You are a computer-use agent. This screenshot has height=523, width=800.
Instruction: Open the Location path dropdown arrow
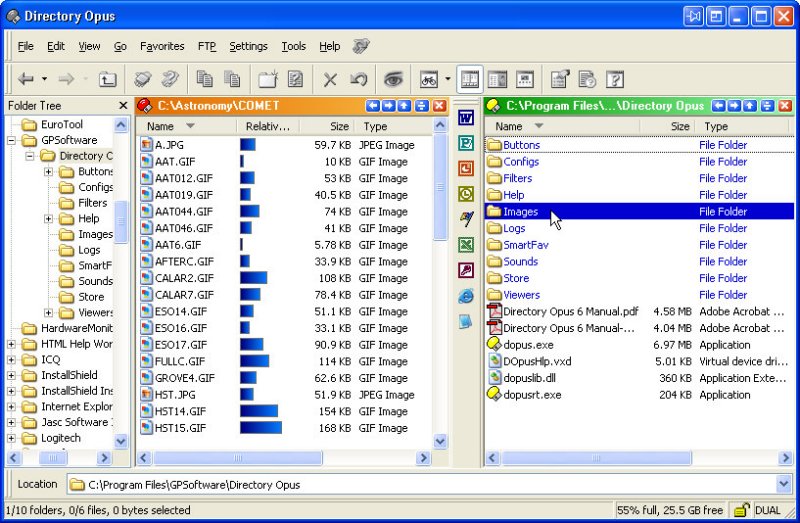pyautogui.click(x=784, y=484)
